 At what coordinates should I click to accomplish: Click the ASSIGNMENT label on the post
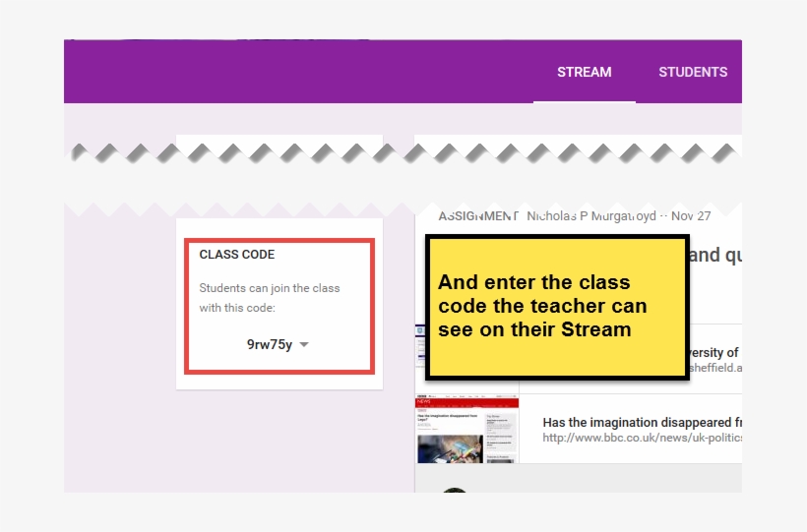[477, 216]
